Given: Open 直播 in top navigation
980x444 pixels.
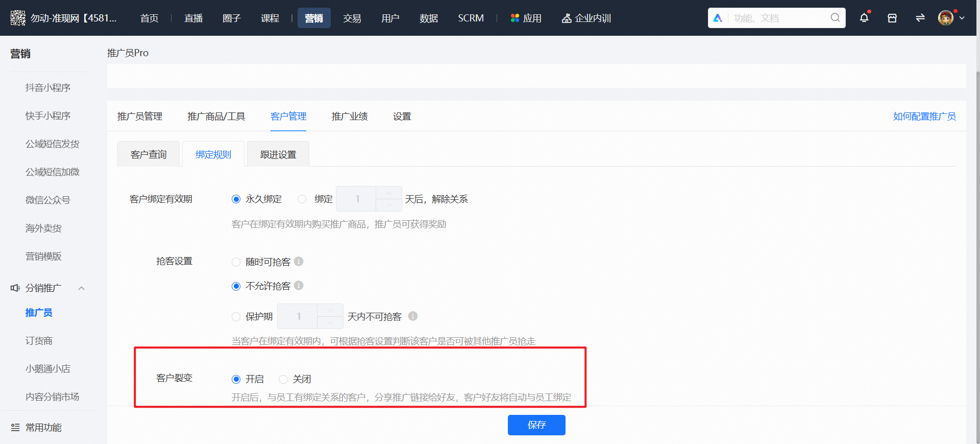Looking at the screenshot, I should (x=193, y=18).
